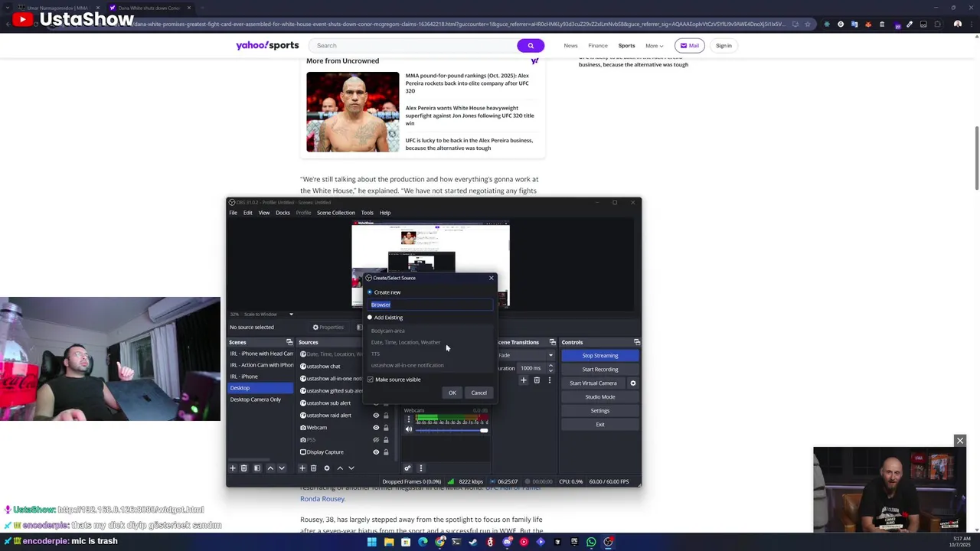Open audio mixer menu beside the gear
The height and width of the screenshot is (551, 980).
click(x=420, y=468)
